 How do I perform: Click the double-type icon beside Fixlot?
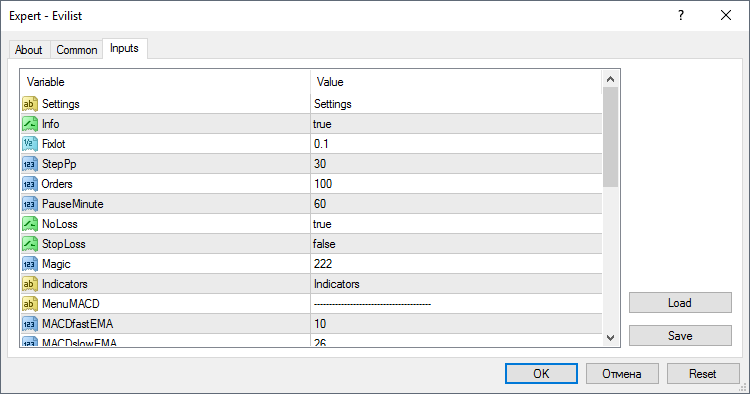pos(30,144)
